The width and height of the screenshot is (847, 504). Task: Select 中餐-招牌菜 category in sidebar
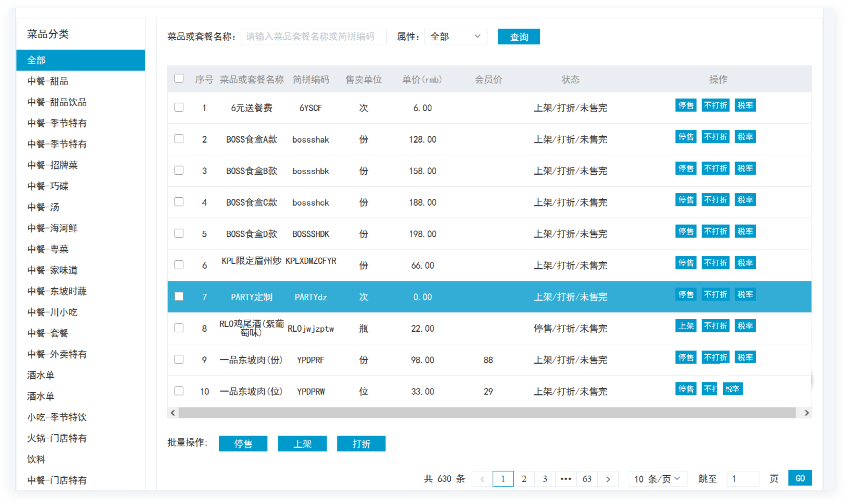click(x=53, y=165)
